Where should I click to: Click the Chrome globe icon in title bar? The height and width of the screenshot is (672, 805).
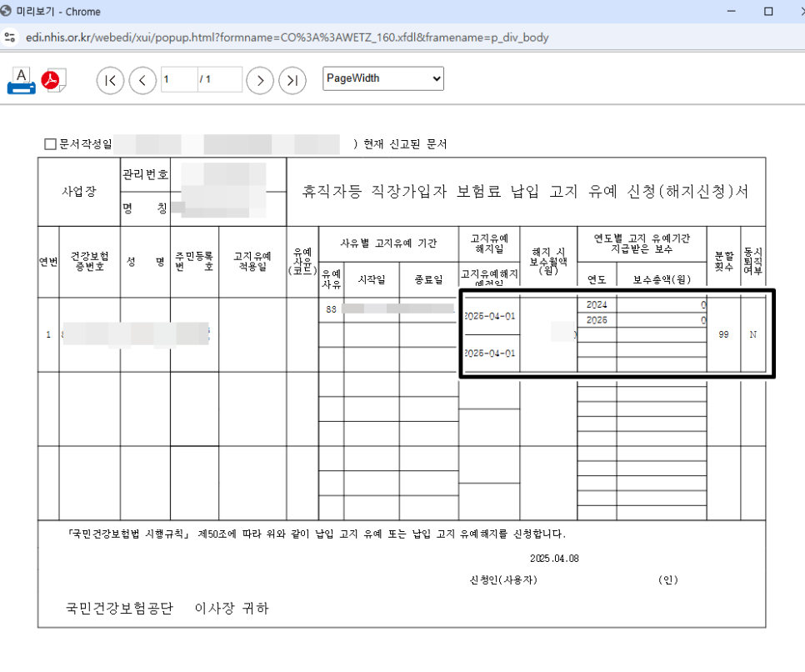pyautogui.click(x=6, y=11)
